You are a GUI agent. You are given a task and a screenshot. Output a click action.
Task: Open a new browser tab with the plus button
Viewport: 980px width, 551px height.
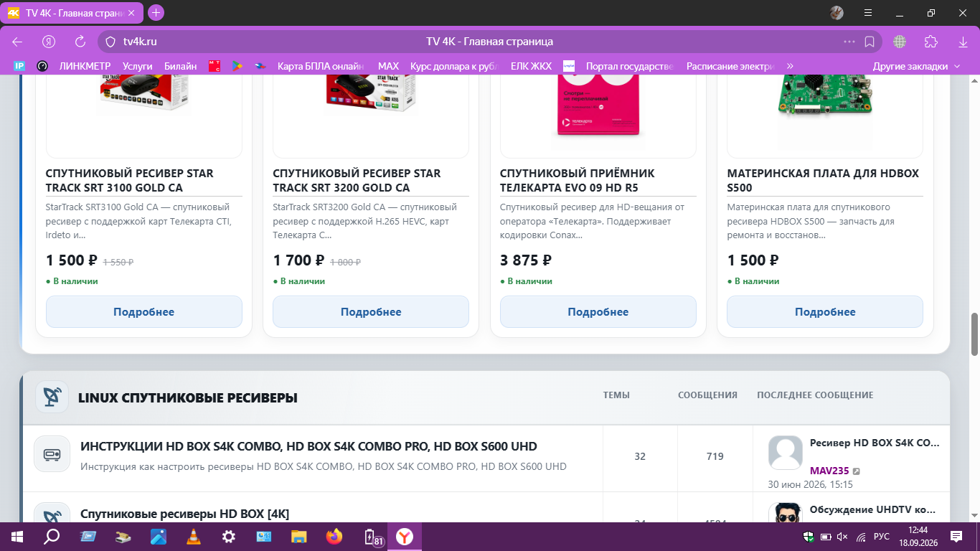pos(156,12)
